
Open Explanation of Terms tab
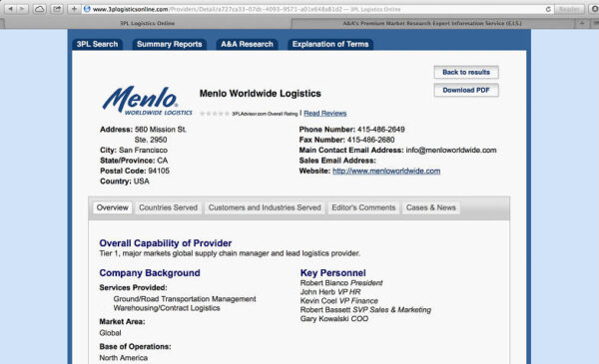point(330,44)
